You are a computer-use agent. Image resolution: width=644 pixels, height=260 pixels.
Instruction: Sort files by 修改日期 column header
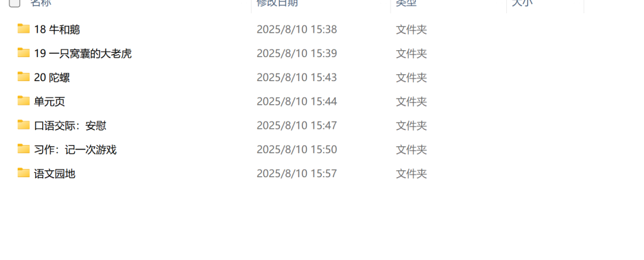277,3
